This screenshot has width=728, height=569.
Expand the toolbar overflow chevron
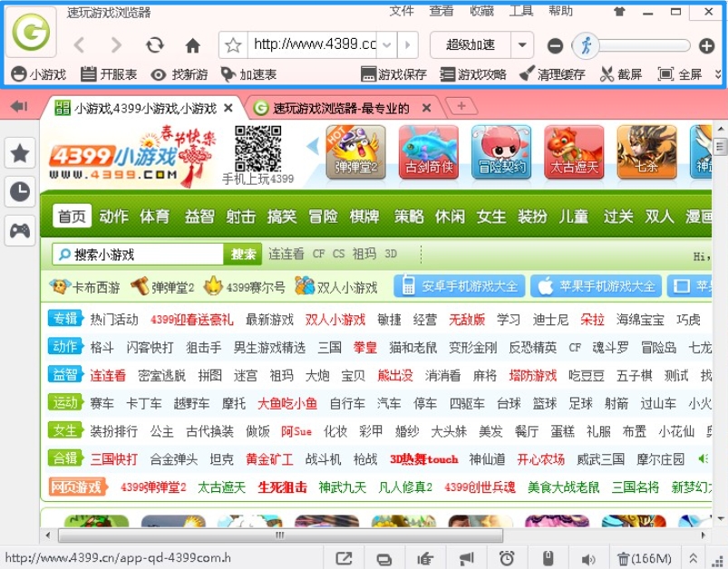[x=718, y=74]
